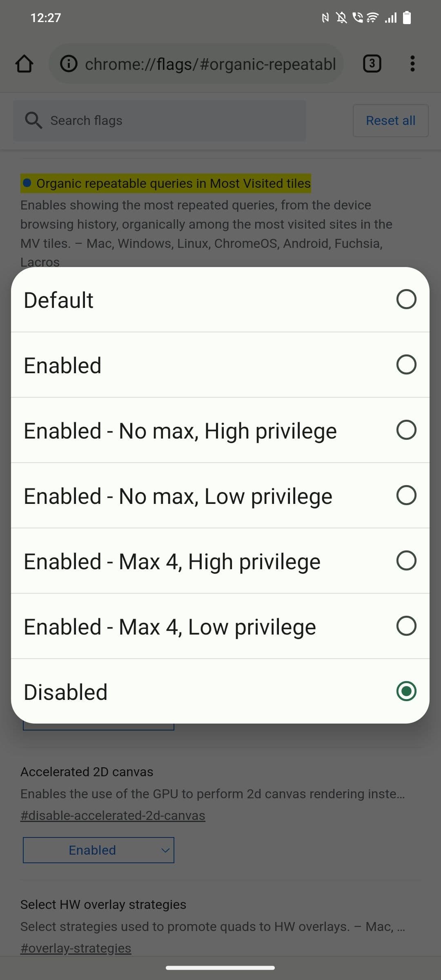This screenshot has width=441, height=980.
Task: Tap the Wi-Fi status icon
Action: tap(372, 18)
